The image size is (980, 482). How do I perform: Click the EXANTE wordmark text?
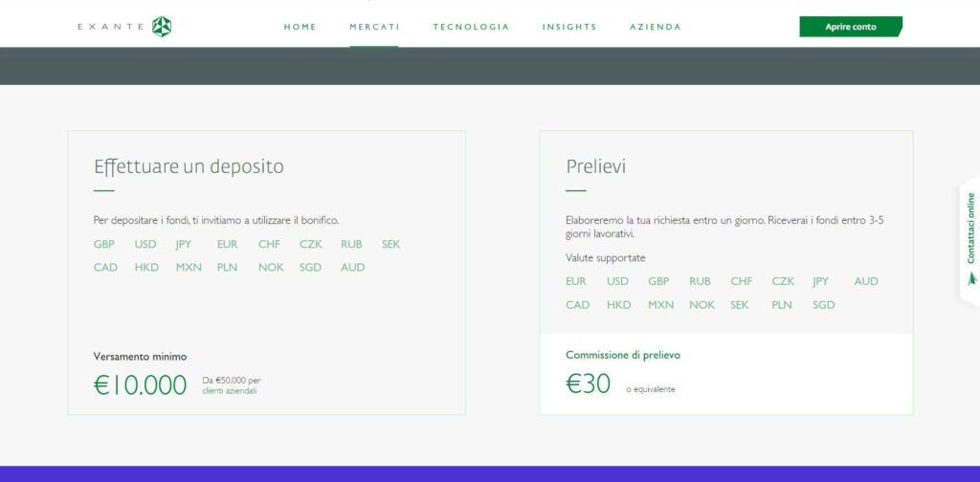click(x=111, y=27)
